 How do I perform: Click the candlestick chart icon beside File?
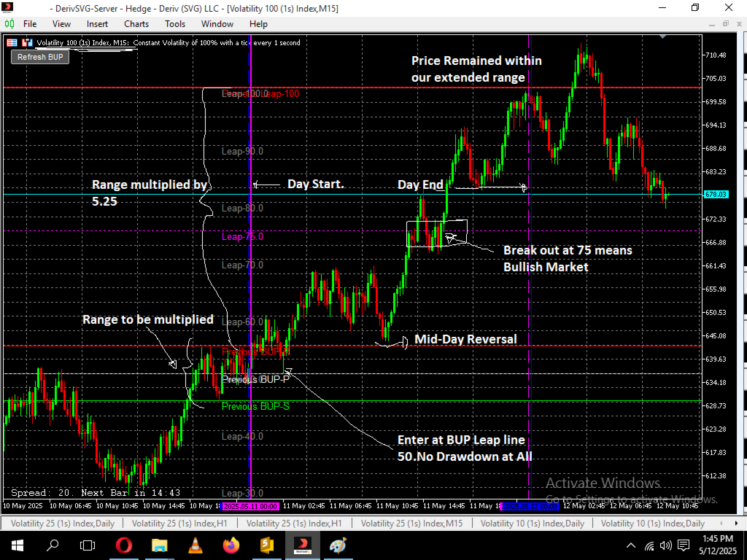coord(9,24)
